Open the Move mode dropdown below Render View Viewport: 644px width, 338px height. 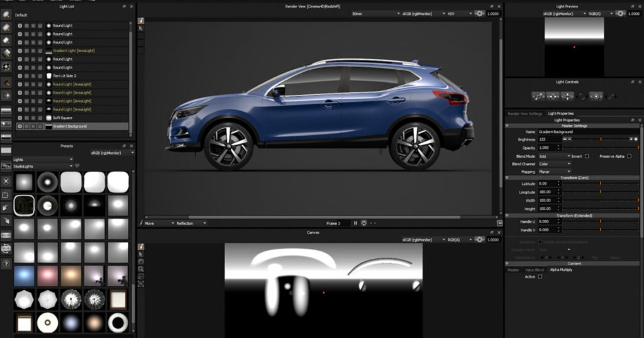tap(158, 223)
